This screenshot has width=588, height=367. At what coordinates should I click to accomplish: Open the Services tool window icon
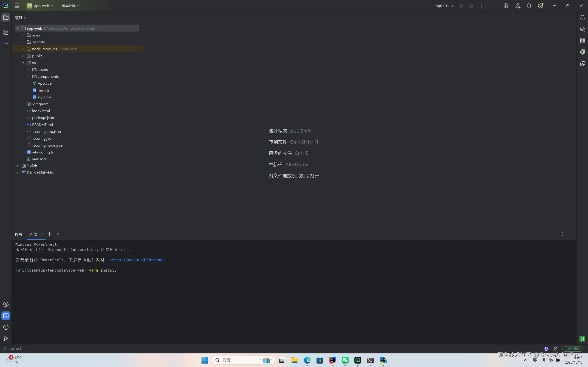(x=6, y=304)
